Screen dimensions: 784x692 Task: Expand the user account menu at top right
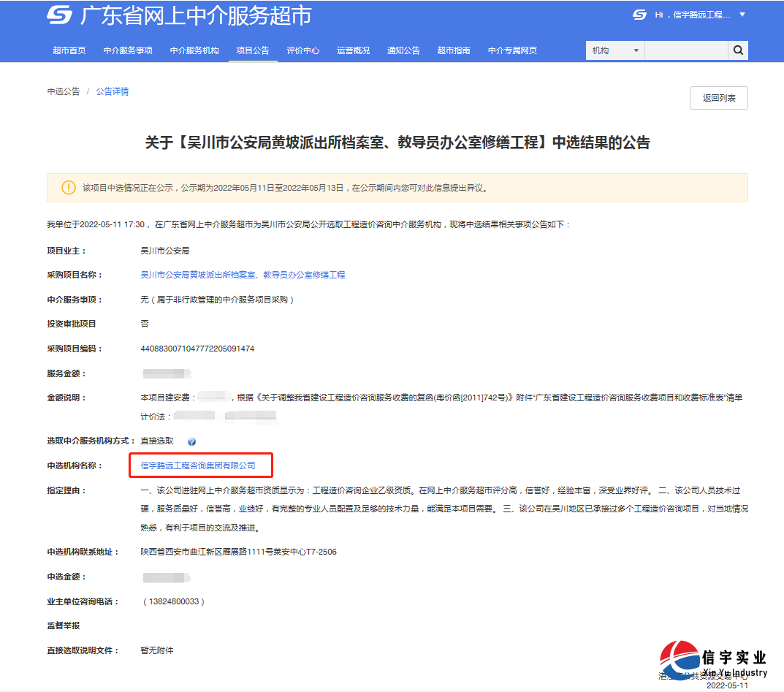[742, 14]
